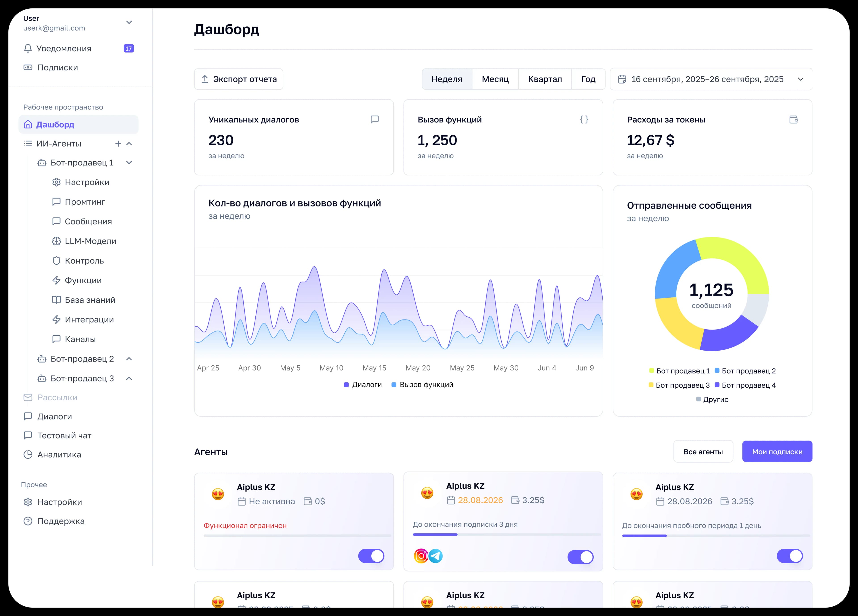Image resolution: width=858 pixels, height=616 pixels.
Task: Open Мои подписки
Action: pyautogui.click(x=777, y=451)
